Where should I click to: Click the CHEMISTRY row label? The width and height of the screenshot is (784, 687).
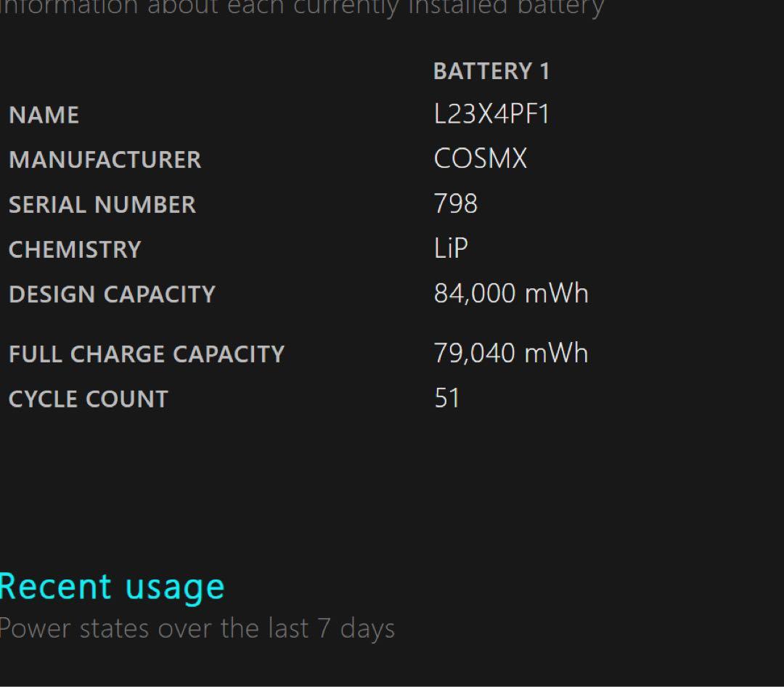[x=75, y=250]
